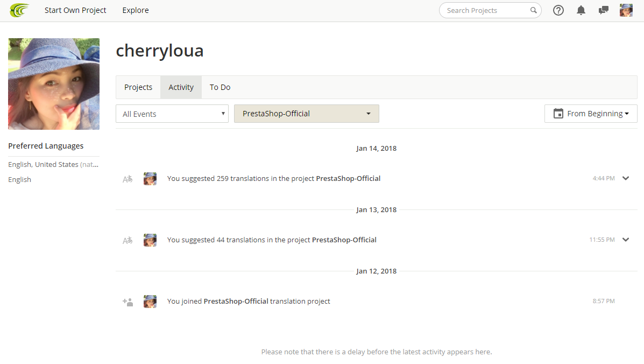Click the 11:55 PM timestamp

tap(601, 240)
